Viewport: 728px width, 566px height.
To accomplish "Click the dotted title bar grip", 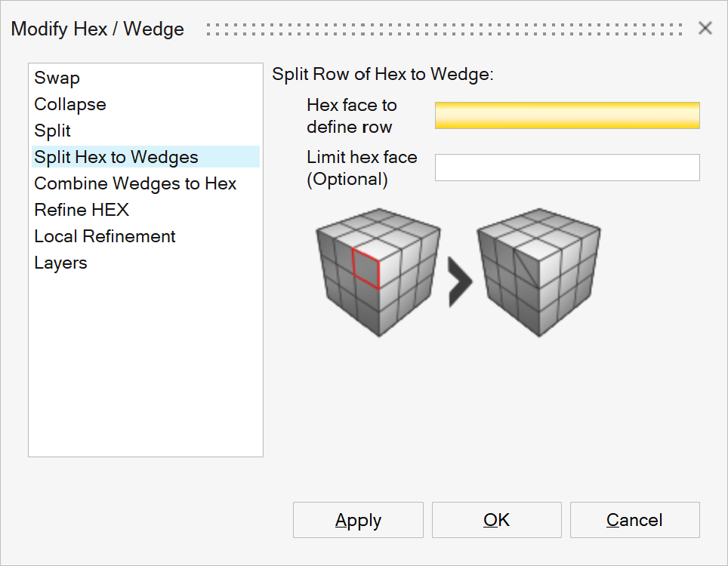I will point(446,29).
